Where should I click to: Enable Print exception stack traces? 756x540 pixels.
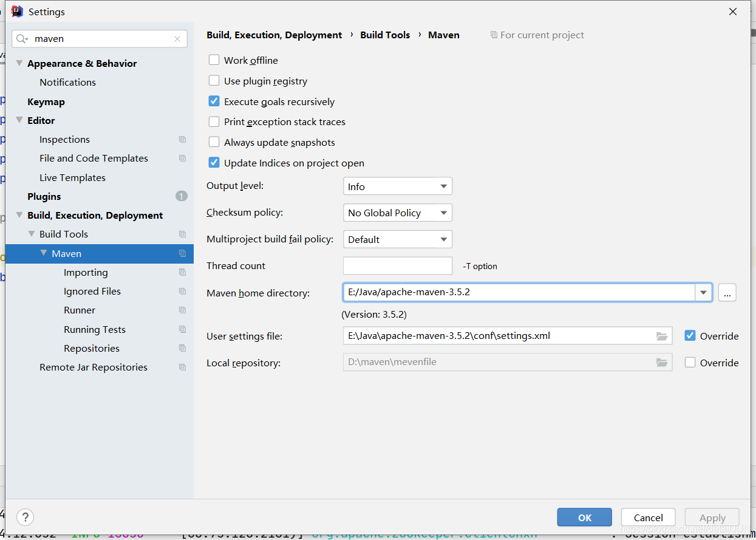(214, 121)
